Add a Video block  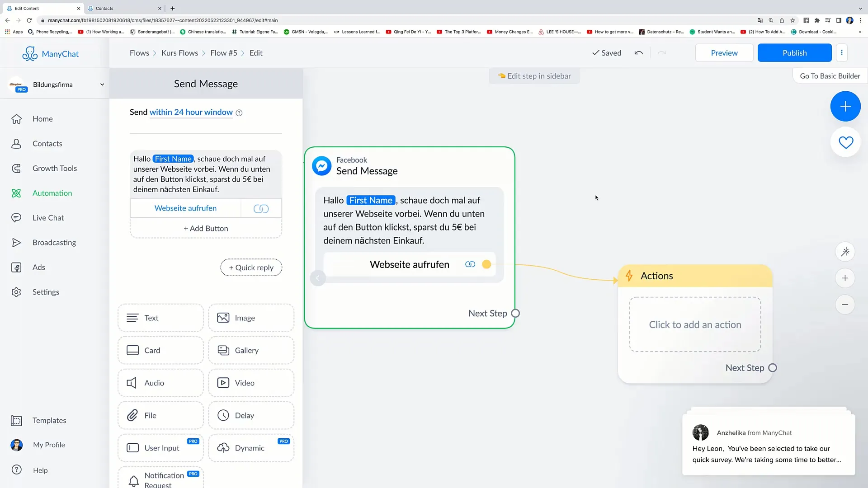251,383
